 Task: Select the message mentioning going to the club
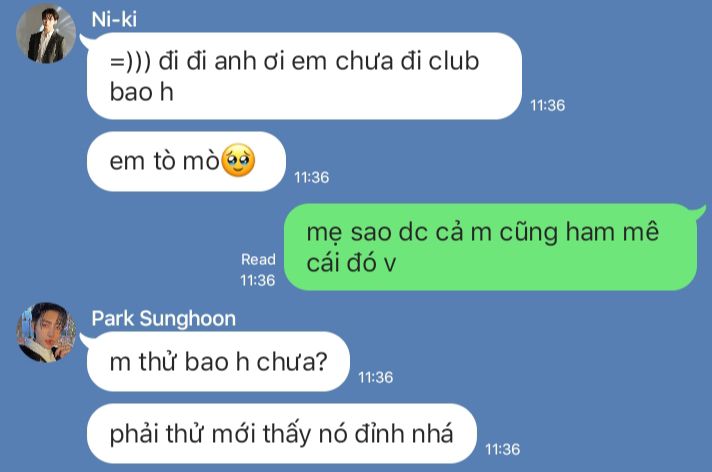pyautogui.click(x=304, y=76)
